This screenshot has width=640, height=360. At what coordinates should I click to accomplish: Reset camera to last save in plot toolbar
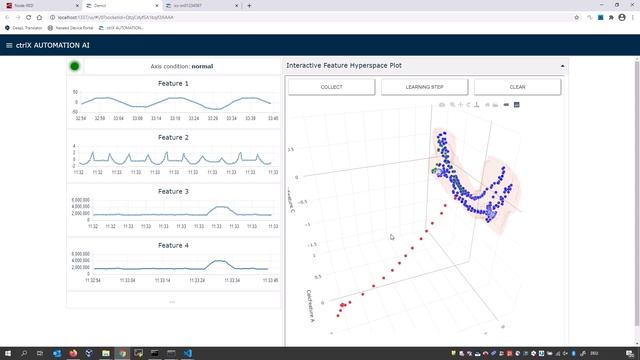(x=495, y=105)
